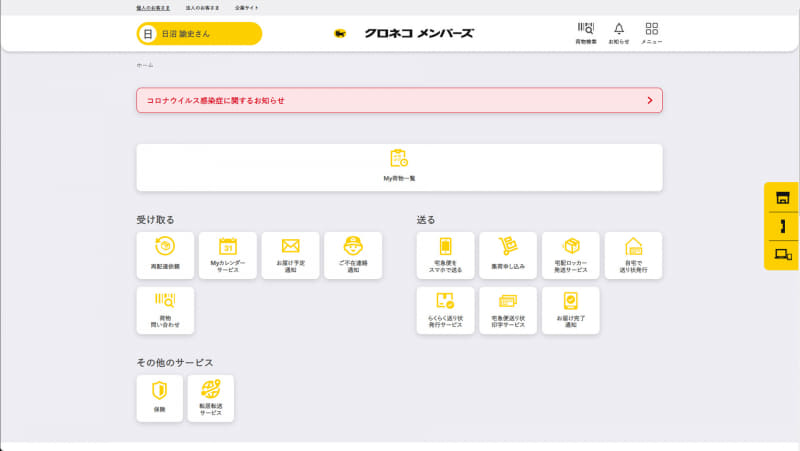Image resolution: width=800 pixels, height=451 pixels.
Task: Open the Myカレンダーサービス calendar card
Action: pyautogui.click(x=228, y=256)
